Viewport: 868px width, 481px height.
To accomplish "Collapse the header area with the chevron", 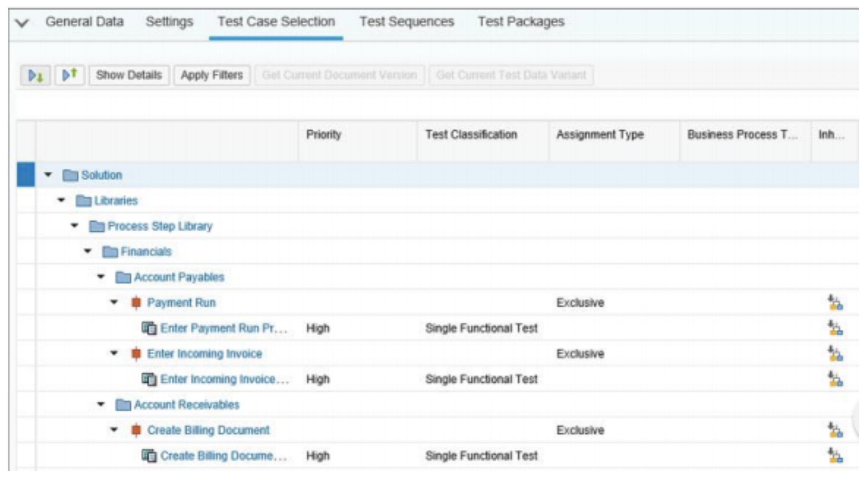I will tap(22, 23).
